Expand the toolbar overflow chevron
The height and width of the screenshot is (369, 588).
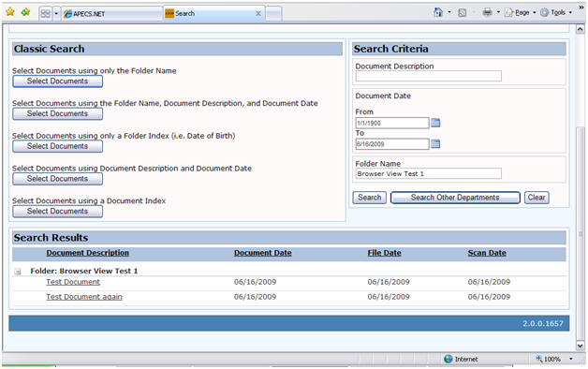(x=581, y=7)
